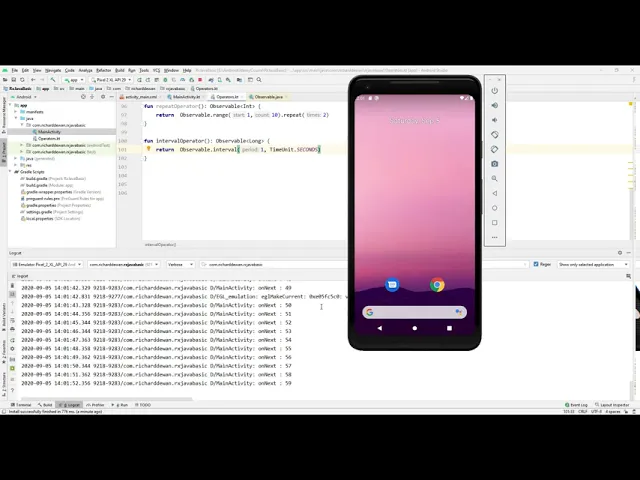This screenshot has height=480, width=640.
Task: Open the Event Log button
Action: [x=576, y=405]
